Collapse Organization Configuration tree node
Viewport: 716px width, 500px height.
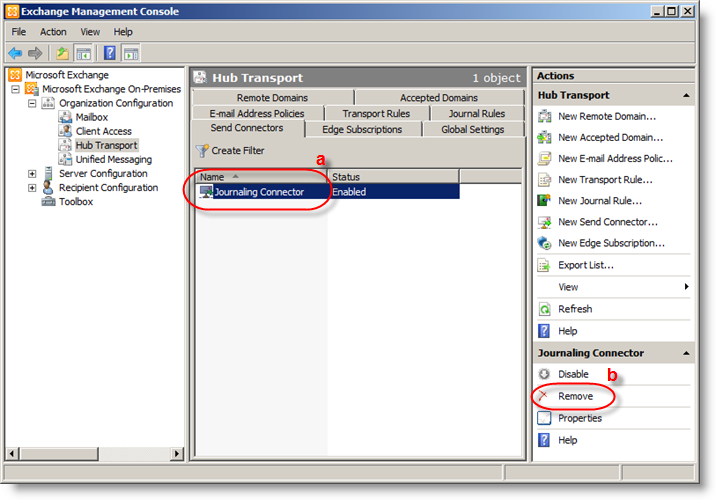pyautogui.click(x=32, y=103)
